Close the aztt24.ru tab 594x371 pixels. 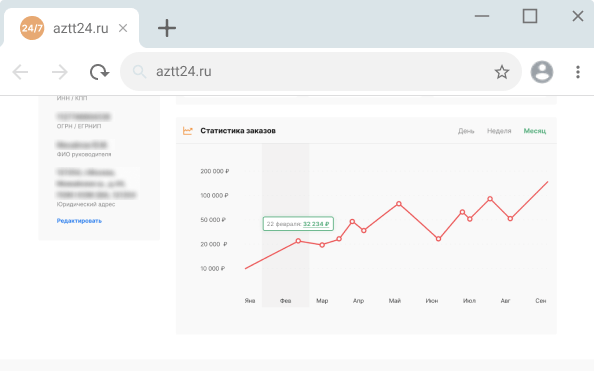click(123, 28)
